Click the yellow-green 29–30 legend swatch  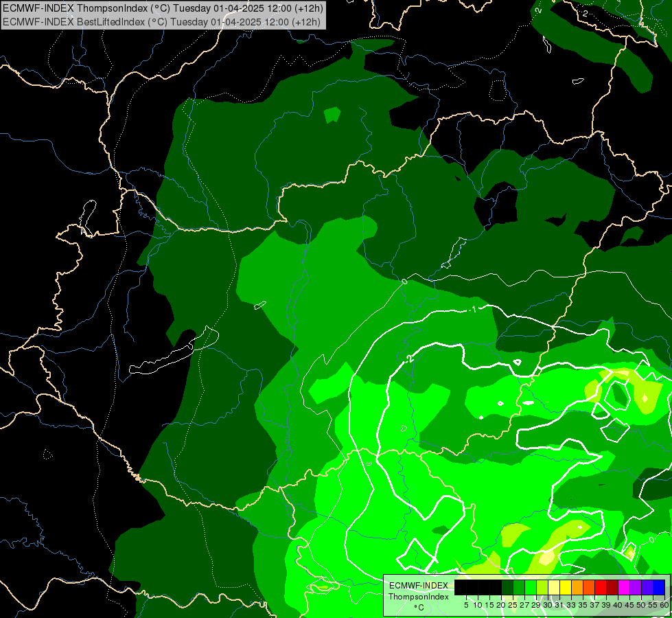pyautogui.click(x=542, y=587)
